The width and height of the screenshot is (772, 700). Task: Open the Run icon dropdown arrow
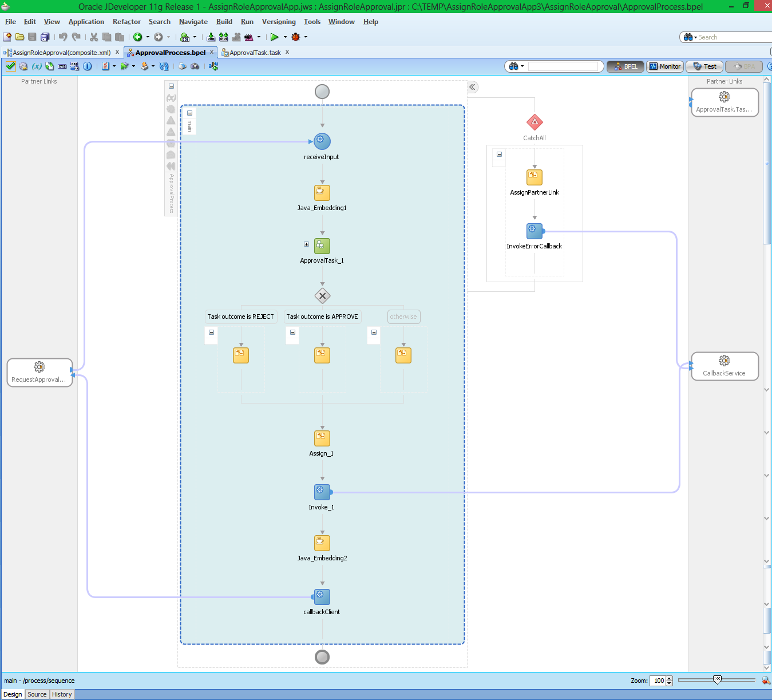[x=285, y=37]
